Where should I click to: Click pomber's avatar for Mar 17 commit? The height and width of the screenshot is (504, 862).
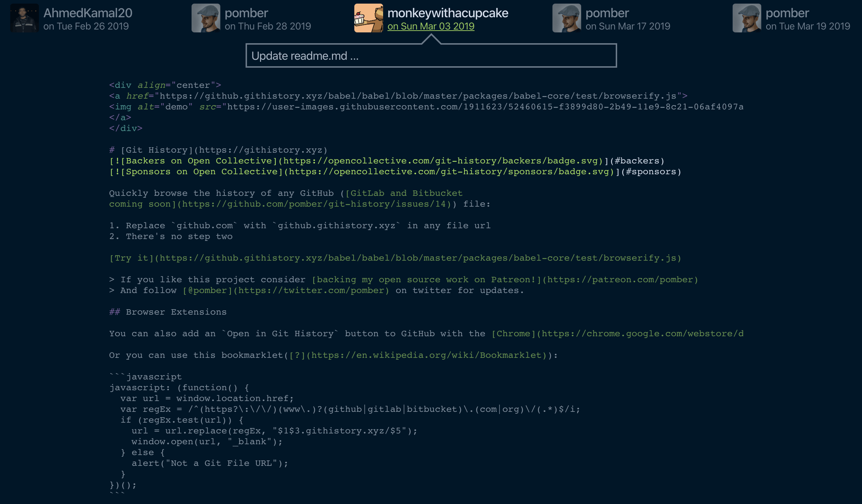(x=566, y=18)
